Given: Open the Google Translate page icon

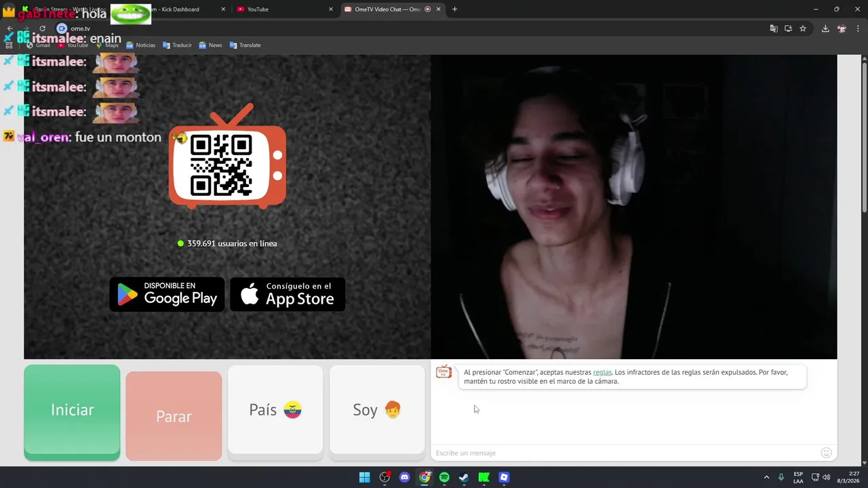Looking at the screenshot, I should coord(773,28).
